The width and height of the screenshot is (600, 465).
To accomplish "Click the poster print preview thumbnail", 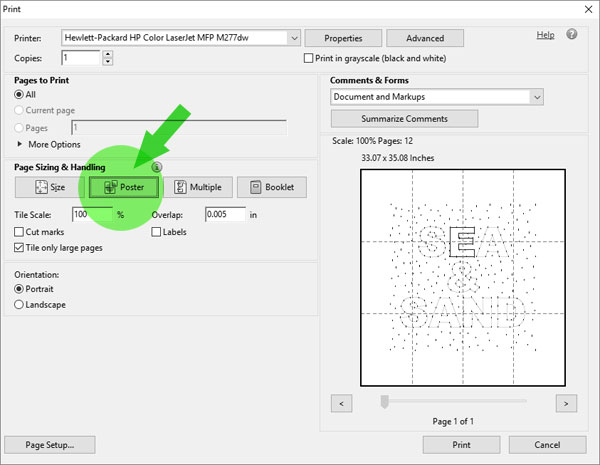I will click(x=463, y=277).
